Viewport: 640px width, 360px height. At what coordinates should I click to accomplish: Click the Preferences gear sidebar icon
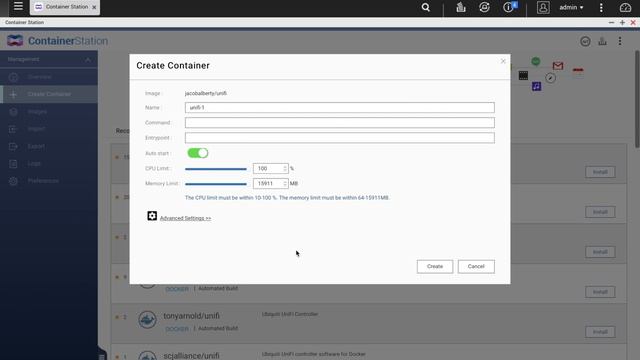point(13,181)
